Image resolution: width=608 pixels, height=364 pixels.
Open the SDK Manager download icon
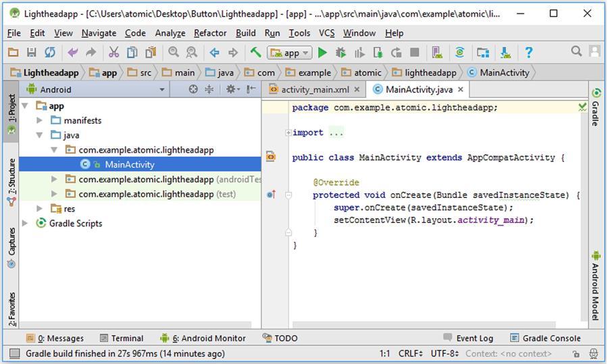505,52
